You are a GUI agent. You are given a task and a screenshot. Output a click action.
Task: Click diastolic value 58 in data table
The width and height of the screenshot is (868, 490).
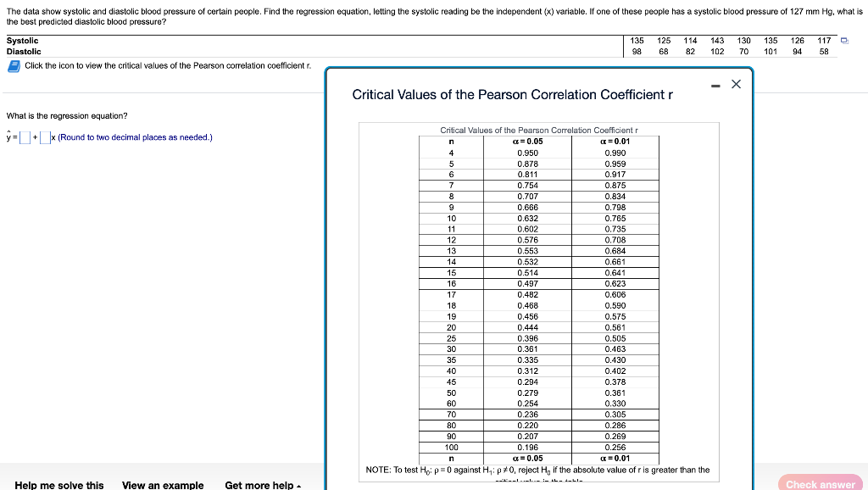point(824,52)
